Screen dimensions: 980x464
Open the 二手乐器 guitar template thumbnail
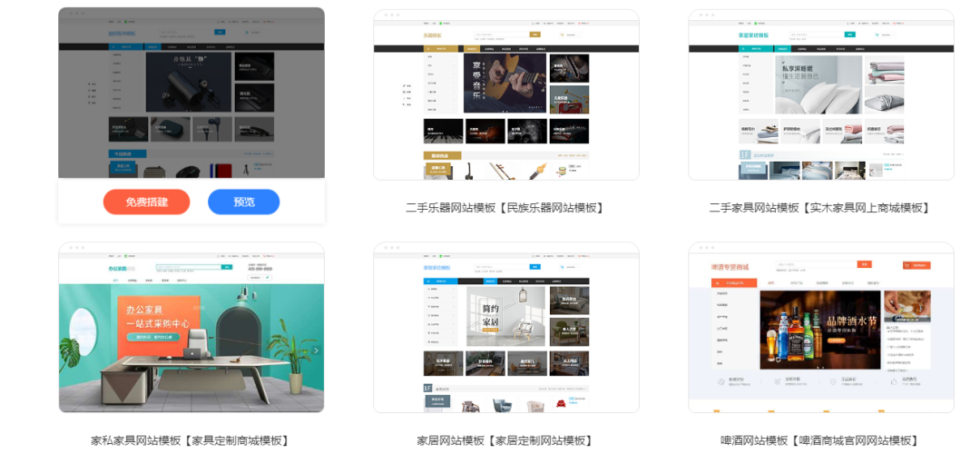click(506, 94)
